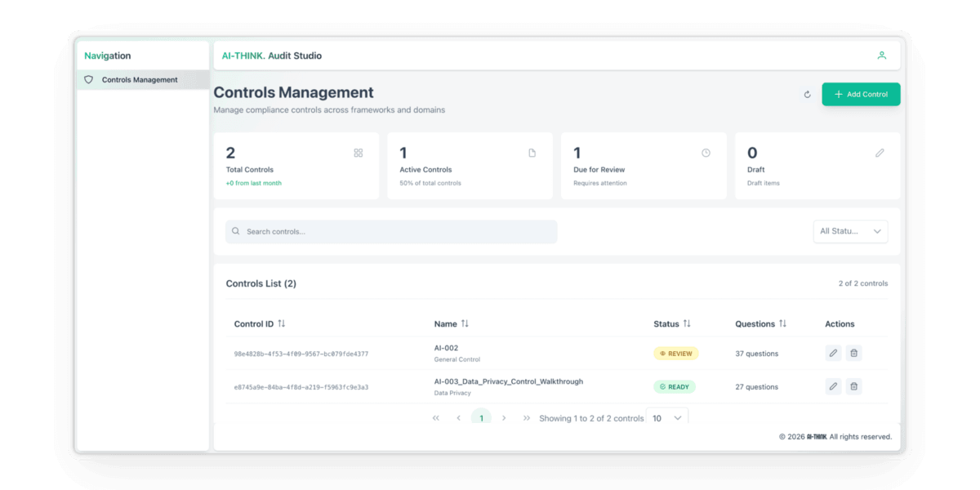Delete the AI-002 control

point(853,354)
